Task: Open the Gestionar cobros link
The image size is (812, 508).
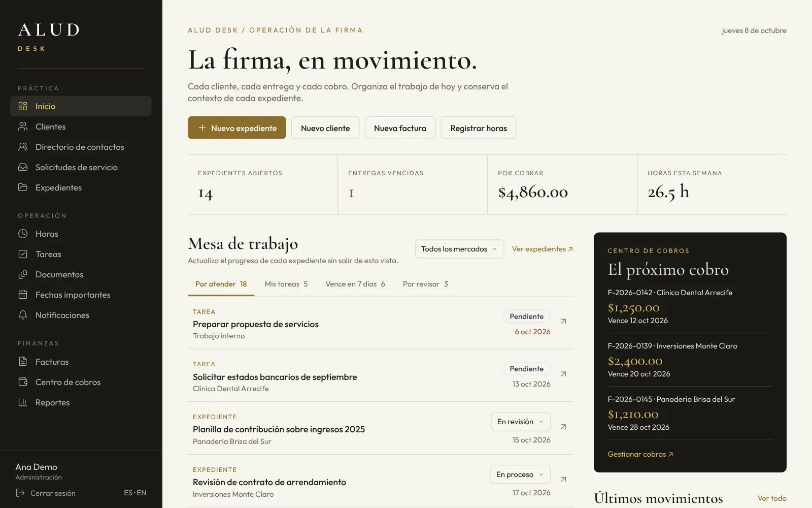Action: tap(640, 454)
